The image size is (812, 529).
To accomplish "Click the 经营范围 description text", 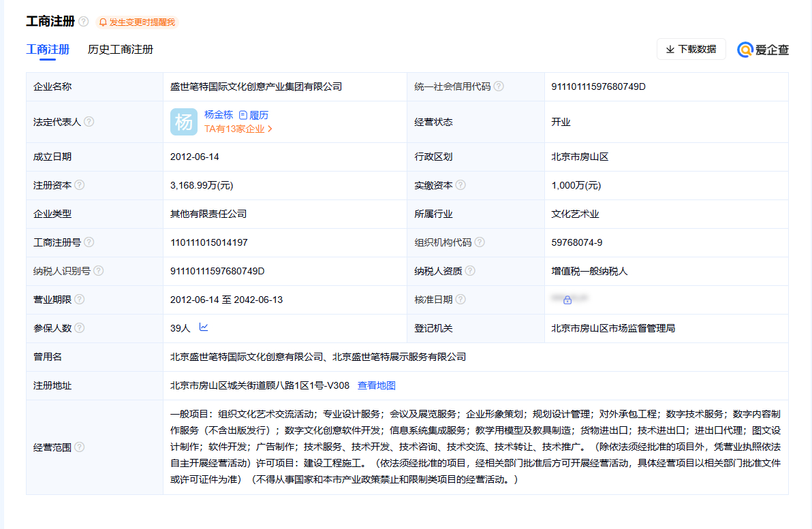I will (x=475, y=447).
